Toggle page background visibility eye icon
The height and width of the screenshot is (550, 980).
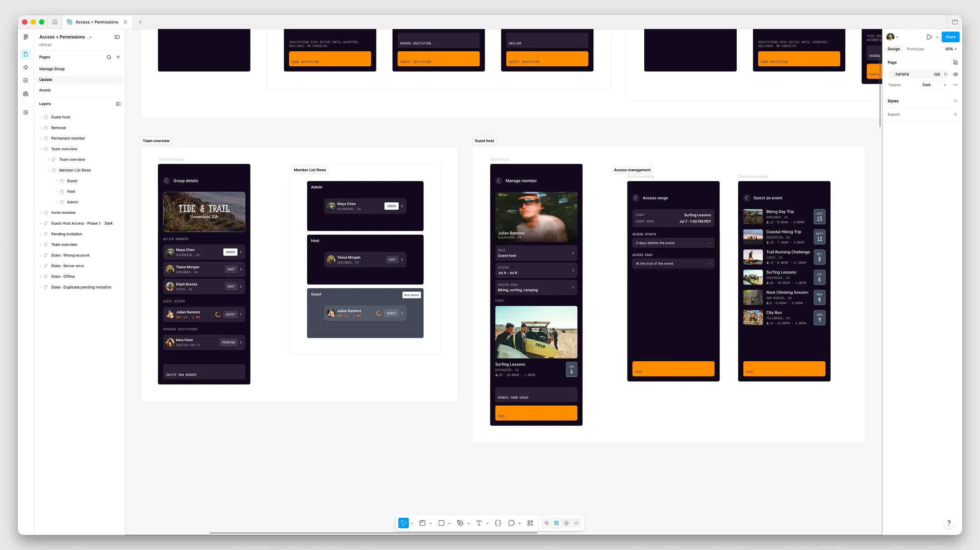click(x=955, y=74)
